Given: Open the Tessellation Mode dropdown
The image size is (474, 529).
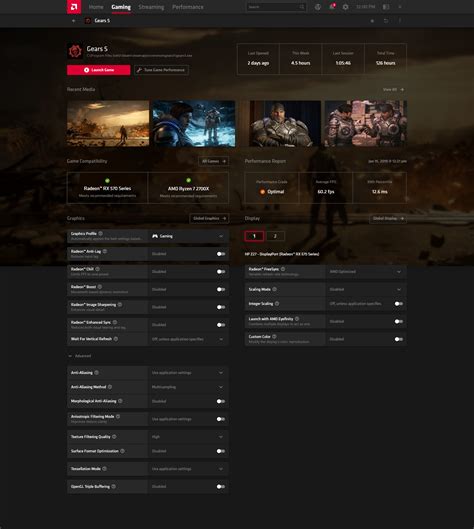Looking at the screenshot, I should pyautogui.click(x=188, y=469).
